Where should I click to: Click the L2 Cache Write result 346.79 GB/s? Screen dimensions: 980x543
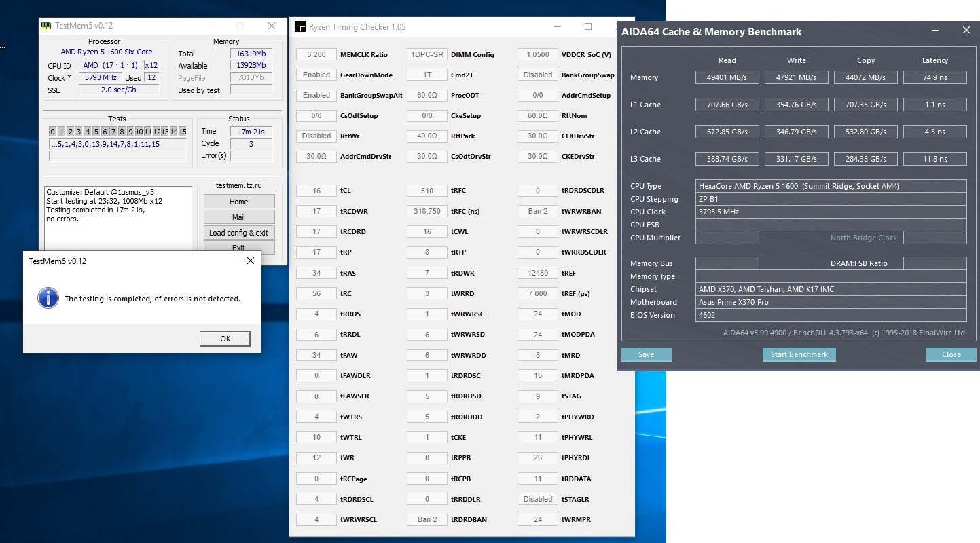[797, 132]
